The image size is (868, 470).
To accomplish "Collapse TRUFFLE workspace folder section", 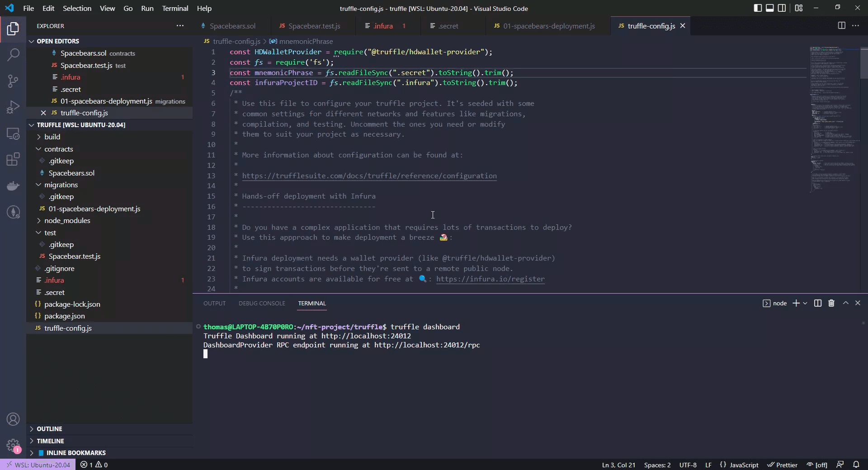I will point(109,125).
